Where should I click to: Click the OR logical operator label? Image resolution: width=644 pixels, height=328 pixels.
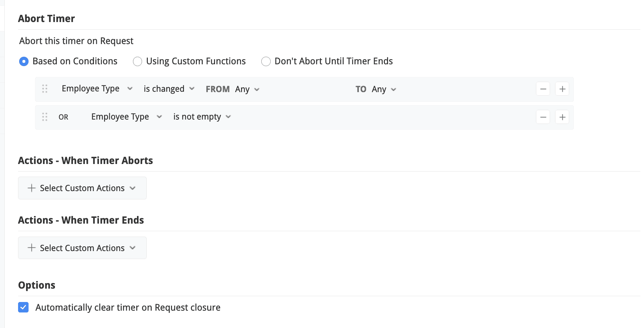pos(63,117)
